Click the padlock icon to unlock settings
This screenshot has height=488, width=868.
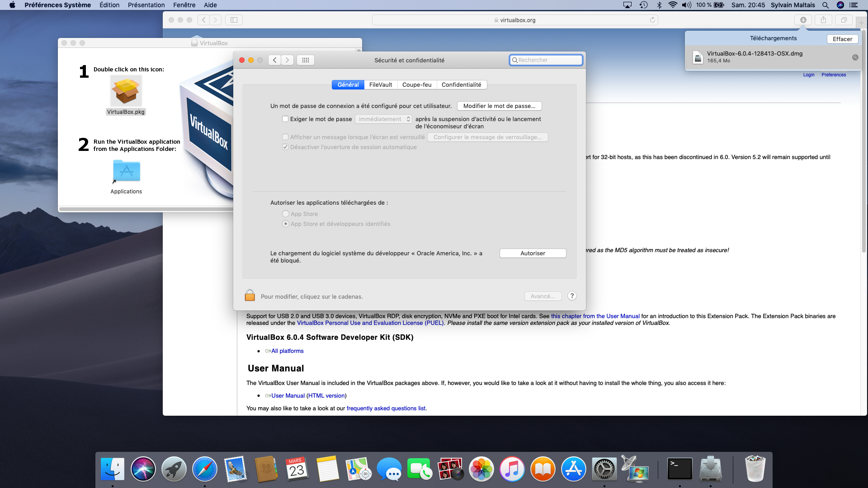(x=250, y=296)
